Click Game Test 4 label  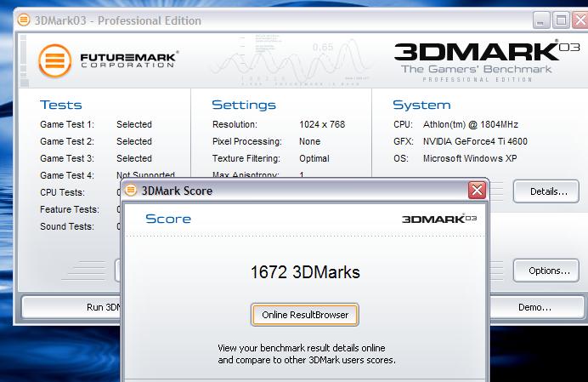coord(67,175)
